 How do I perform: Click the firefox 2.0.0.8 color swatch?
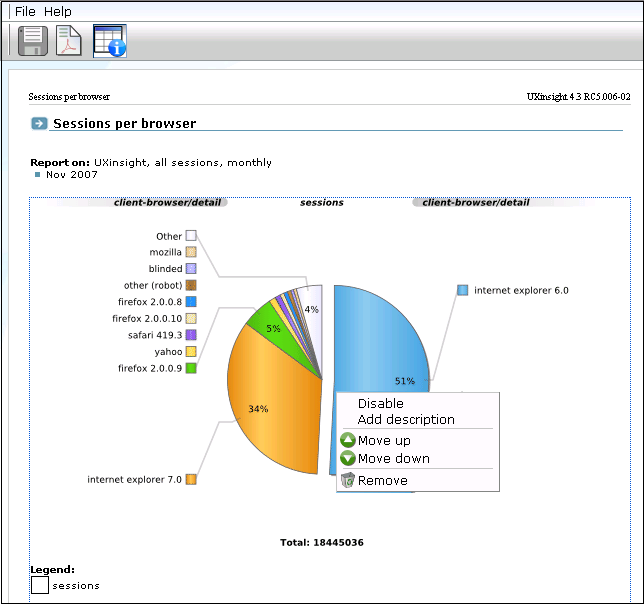point(191,302)
